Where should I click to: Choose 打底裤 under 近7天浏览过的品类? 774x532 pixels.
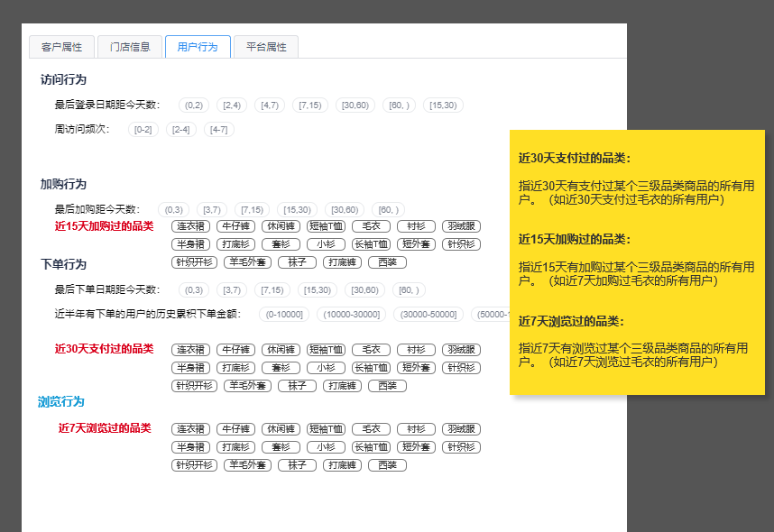[343, 465]
